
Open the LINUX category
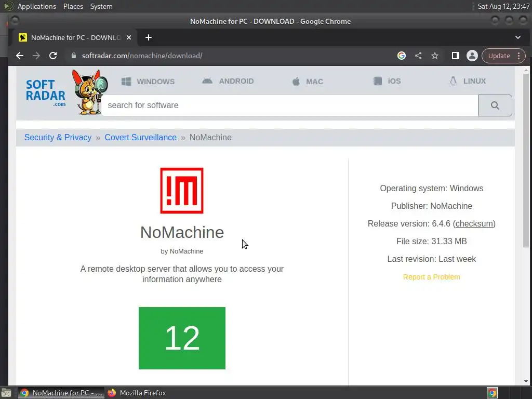(x=468, y=81)
